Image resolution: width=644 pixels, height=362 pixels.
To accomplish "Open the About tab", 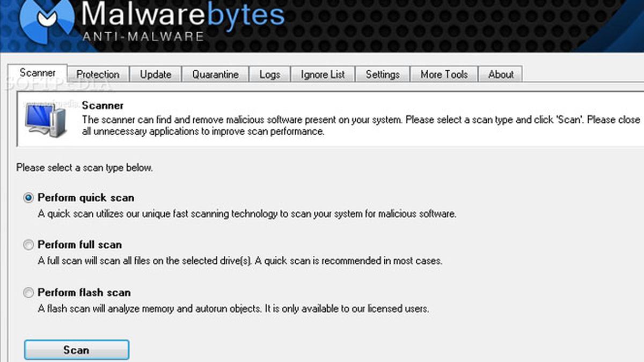I will [x=500, y=74].
